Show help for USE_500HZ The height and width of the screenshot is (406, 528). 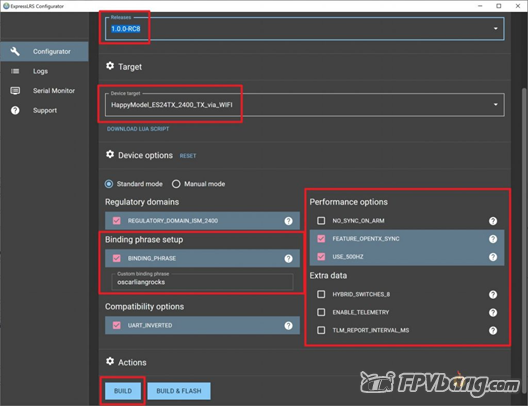point(493,257)
